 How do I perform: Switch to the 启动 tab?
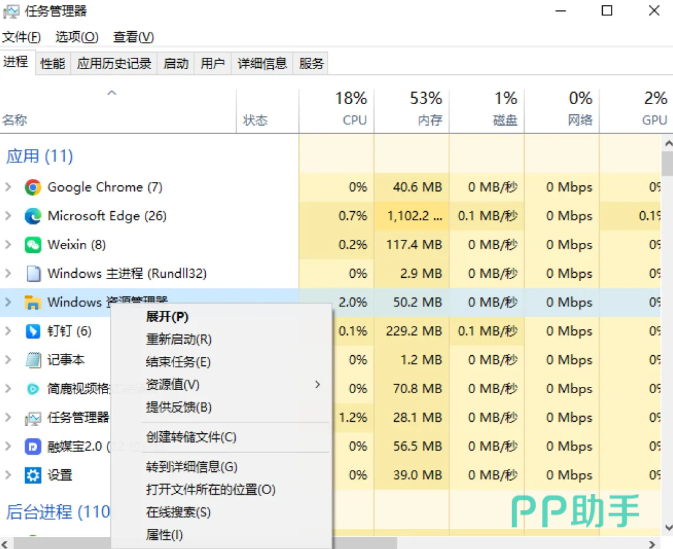click(176, 64)
